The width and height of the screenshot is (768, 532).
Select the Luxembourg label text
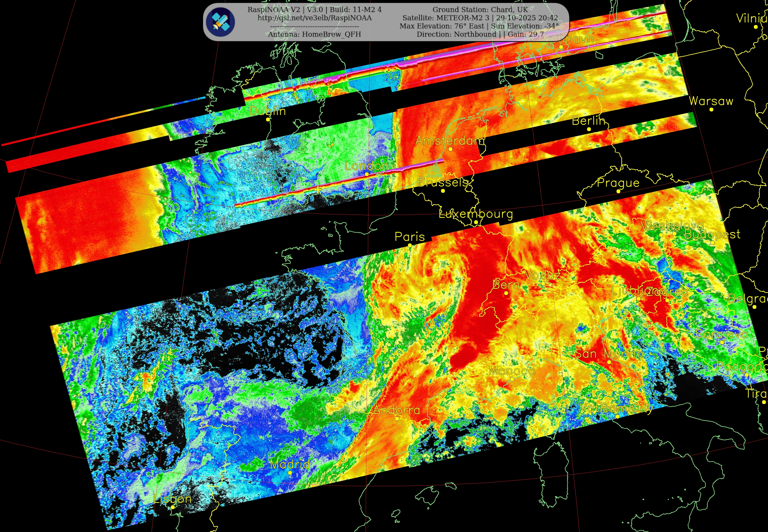(476, 214)
